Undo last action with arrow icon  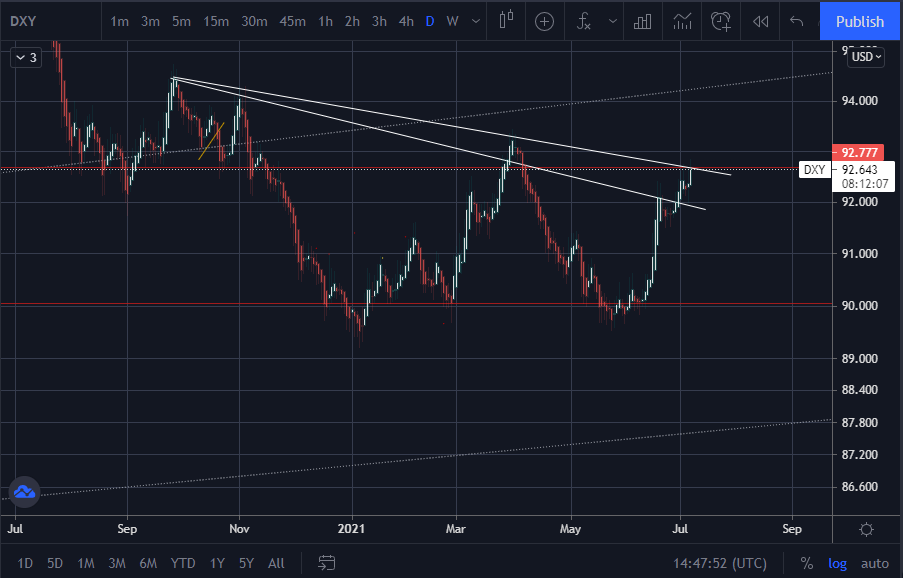(796, 21)
